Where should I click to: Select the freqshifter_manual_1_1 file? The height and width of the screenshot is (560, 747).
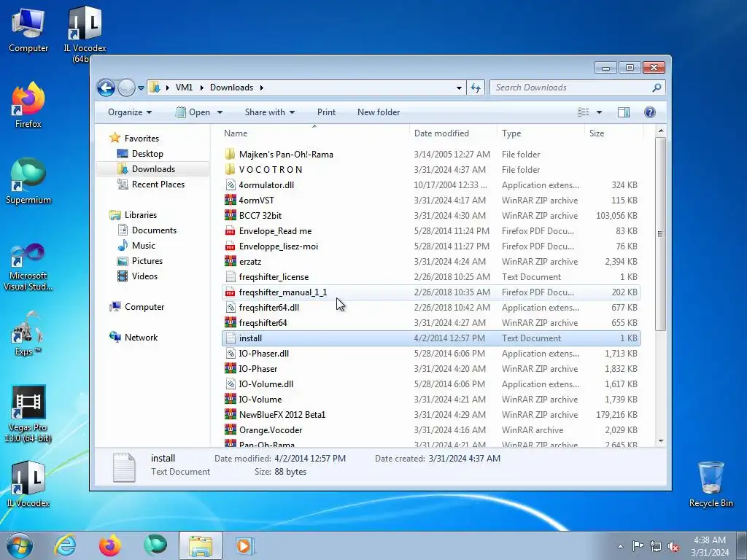(430, 292)
